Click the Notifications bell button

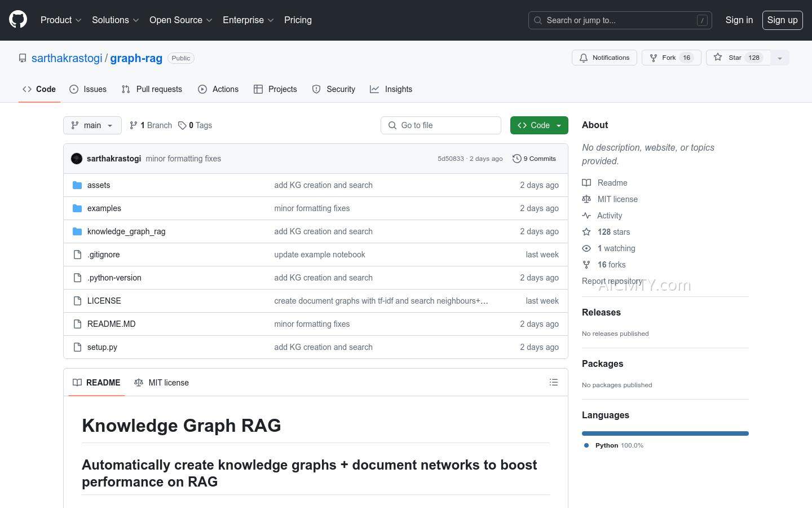[x=604, y=58]
